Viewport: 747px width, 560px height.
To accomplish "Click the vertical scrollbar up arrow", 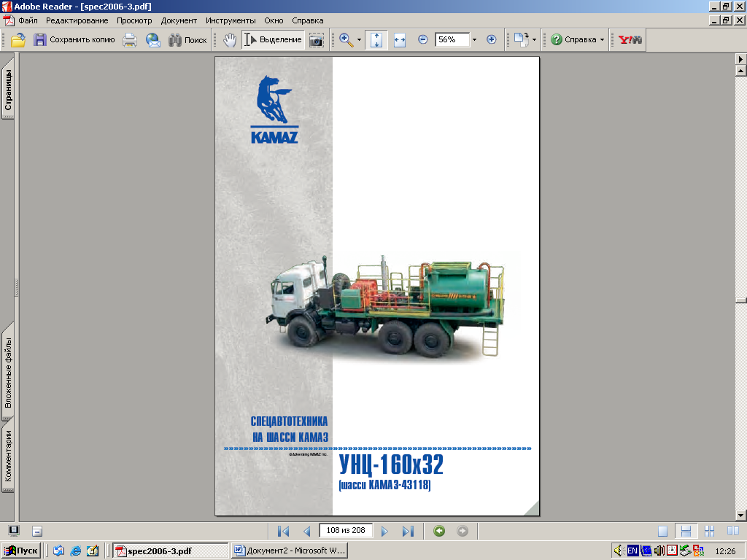I will (x=741, y=71).
